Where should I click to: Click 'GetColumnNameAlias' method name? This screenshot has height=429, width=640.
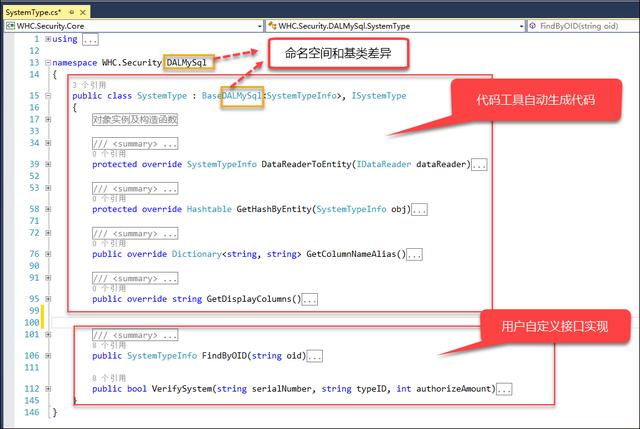pyautogui.click(x=351, y=254)
